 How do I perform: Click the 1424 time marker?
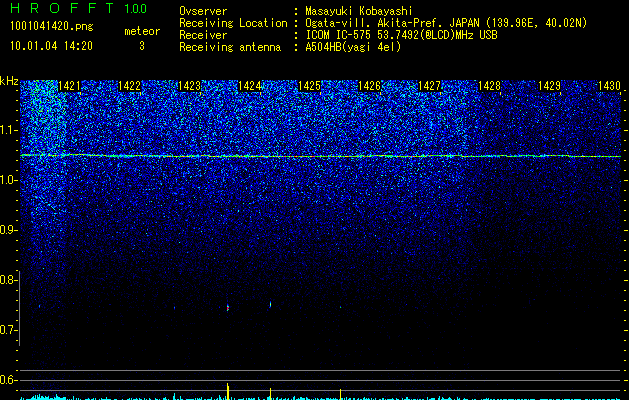[x=250, y=86]
